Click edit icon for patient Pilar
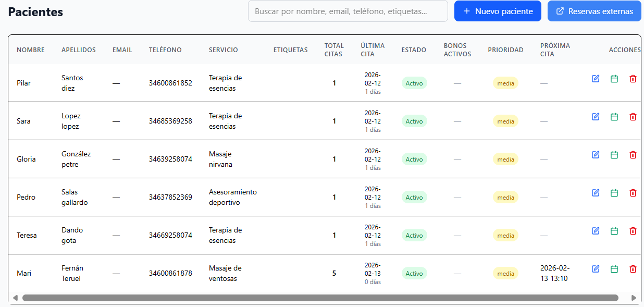This screenshot has width=644, height=307. pyautogui.click(x=596, y=79)
